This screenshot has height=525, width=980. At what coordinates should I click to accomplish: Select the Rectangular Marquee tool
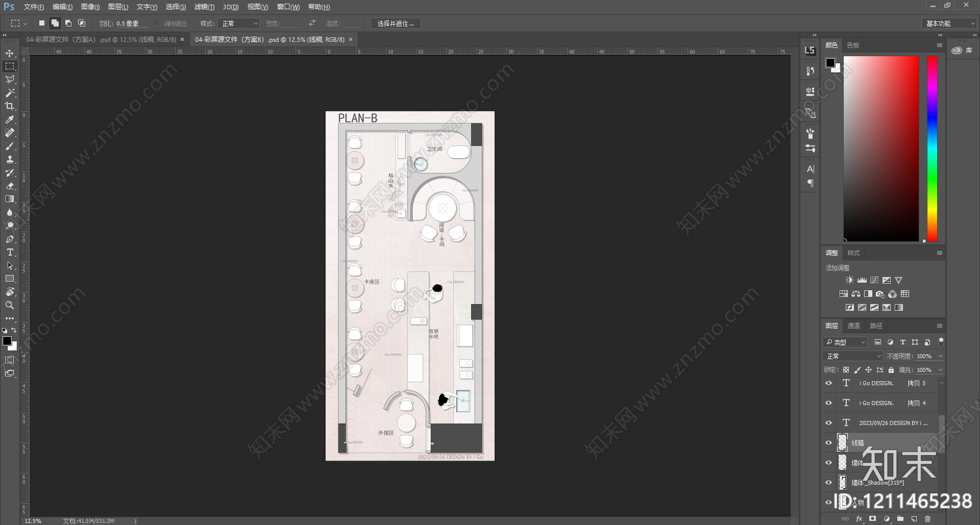[x=10, y=66]
